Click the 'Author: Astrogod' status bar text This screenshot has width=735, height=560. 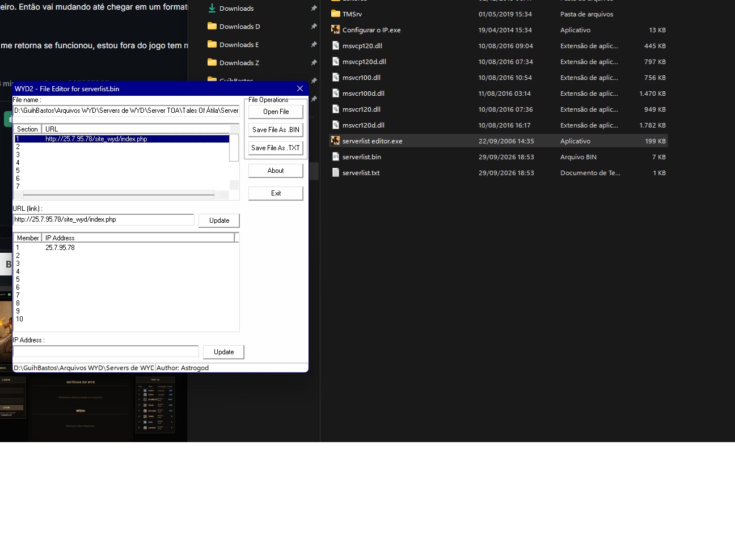click(x=183, y=368)
